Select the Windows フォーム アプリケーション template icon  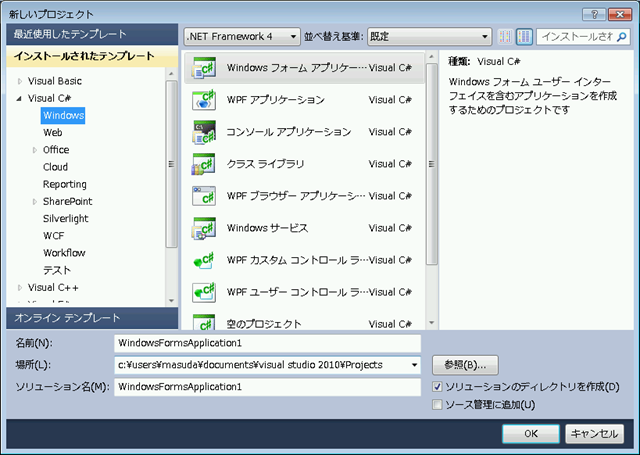click(204, 68)
